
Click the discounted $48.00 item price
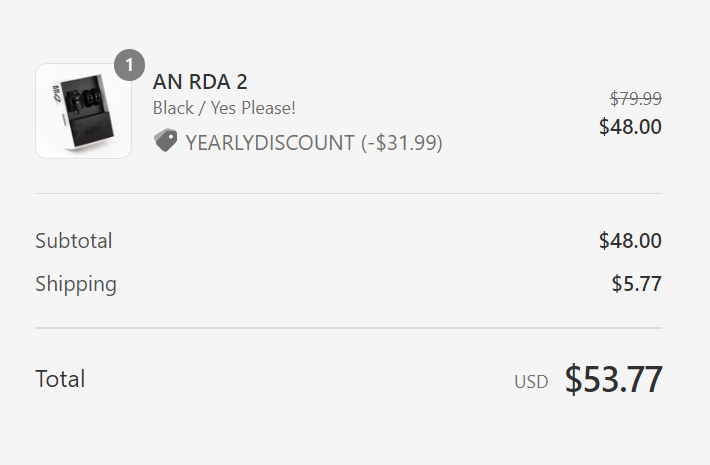(x=630, y=126)
